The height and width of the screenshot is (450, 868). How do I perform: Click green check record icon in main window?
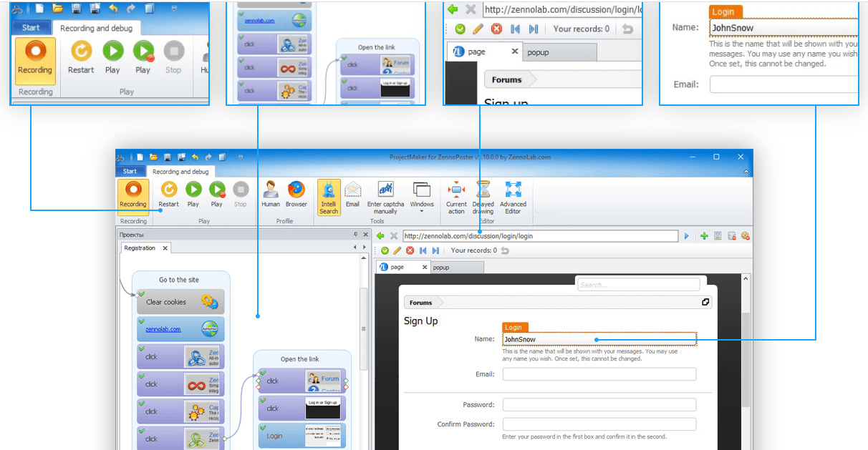tap(385, 250)
